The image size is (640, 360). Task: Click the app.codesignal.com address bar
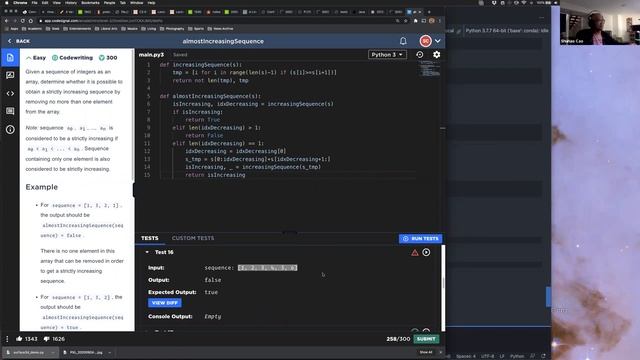(216, 20)
